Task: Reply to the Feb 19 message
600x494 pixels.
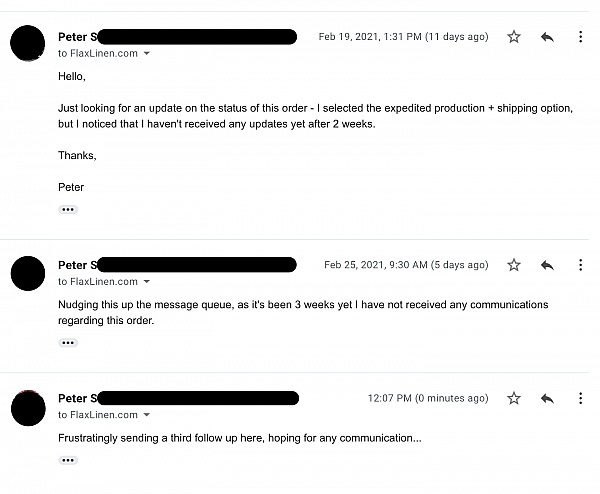Action: tap(547, 37)
